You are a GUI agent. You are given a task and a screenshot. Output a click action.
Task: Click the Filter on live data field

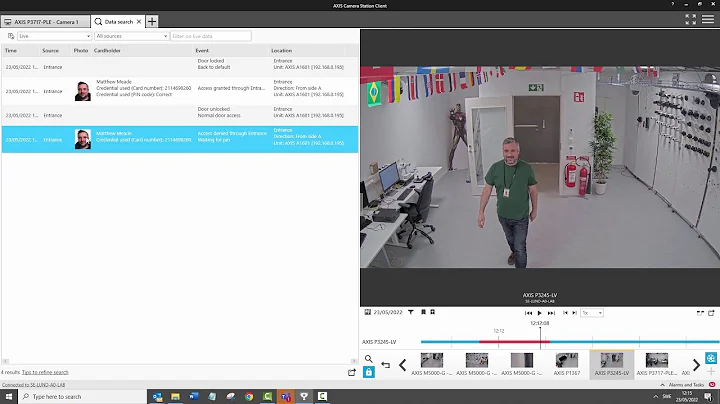pyautogui.click(x=211, y=36)
